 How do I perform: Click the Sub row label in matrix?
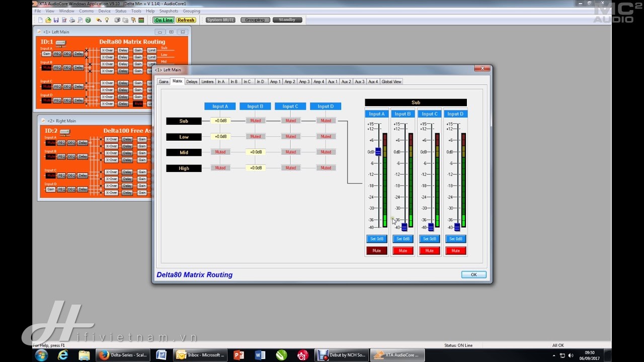point(184,121)
